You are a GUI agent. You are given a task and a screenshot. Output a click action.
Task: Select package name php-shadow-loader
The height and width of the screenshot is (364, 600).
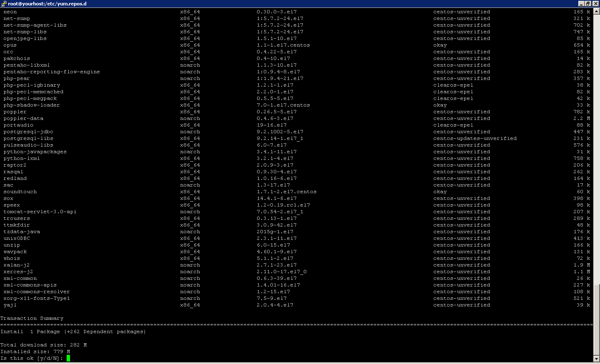pos(32,105)
